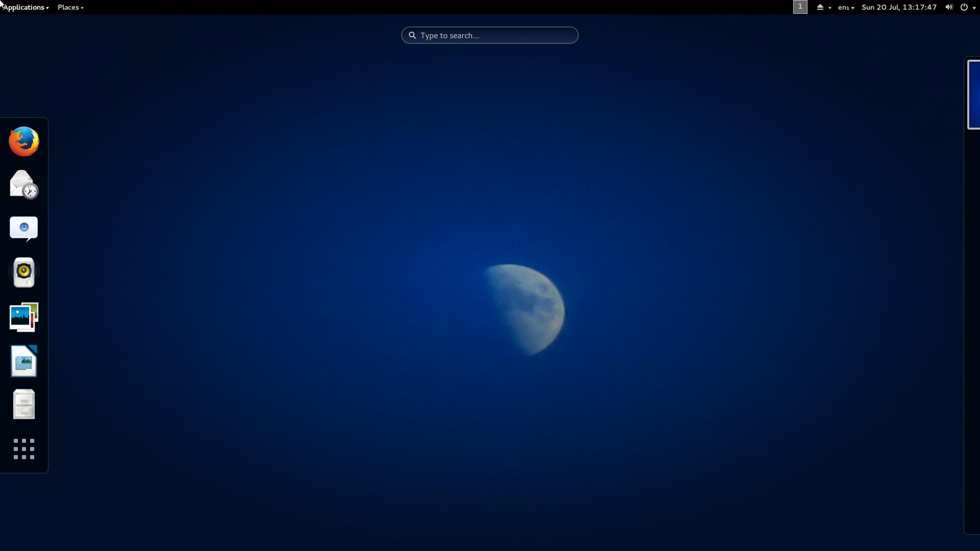The width and height of the screenshot is (980, 551).
Task: Open the Evolution mail and calendar app
Action: (x=24, y=185)
